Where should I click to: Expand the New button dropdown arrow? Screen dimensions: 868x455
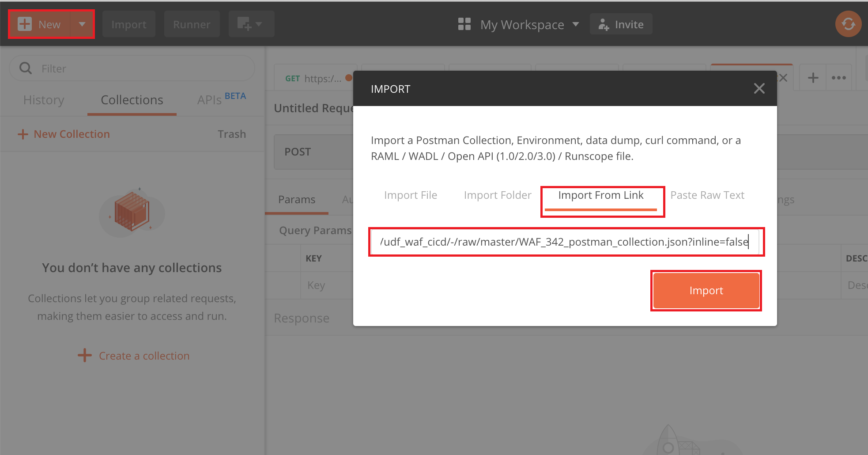(x=82, y=24)
